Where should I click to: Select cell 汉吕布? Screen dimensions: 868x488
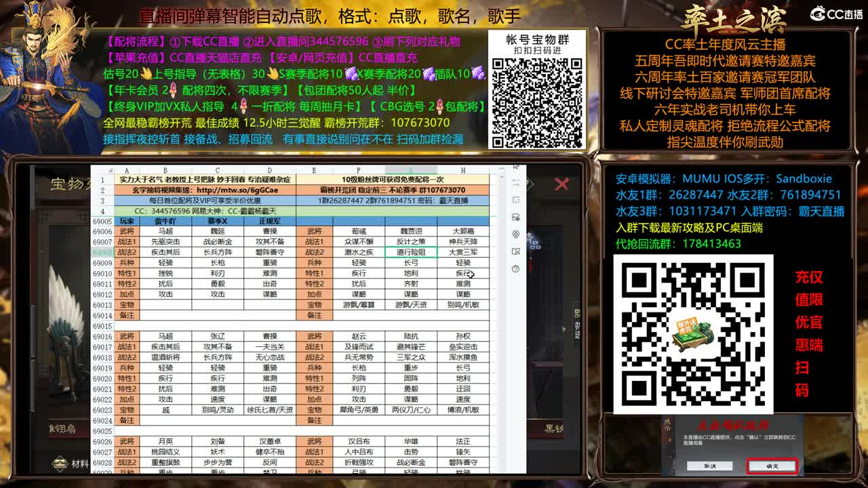click(x=359, y=441)
